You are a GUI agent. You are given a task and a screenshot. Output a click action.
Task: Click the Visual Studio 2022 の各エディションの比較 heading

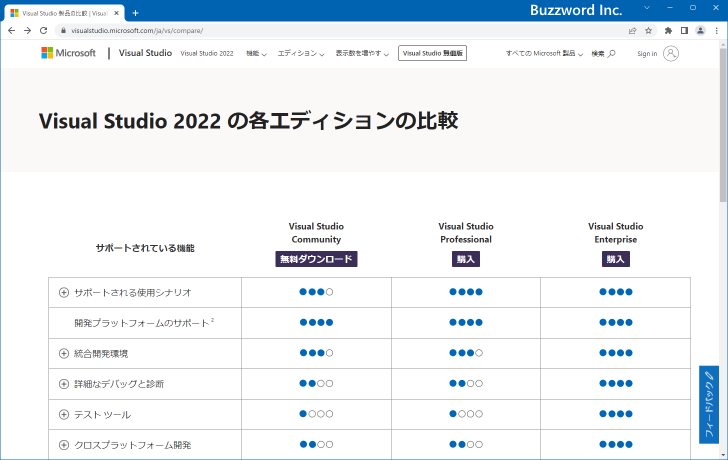click(x=248, y=121)
